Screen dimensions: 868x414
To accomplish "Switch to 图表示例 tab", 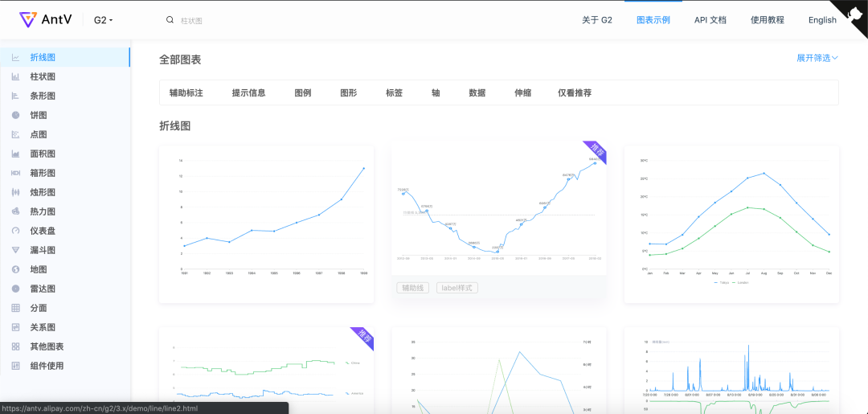I will pyautogui.click(x=653, y=20).
